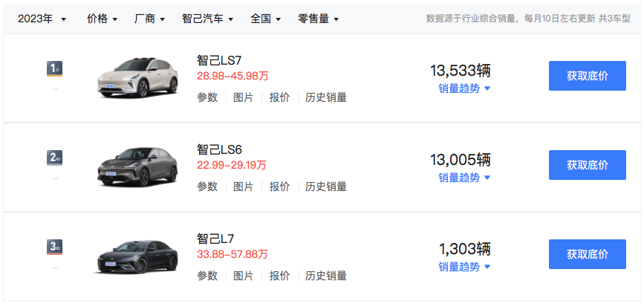Image resolution: width=644 pixels, height=304 pixels.
Task: Open the 全国 region dropdown
Action: click(266, 19)
